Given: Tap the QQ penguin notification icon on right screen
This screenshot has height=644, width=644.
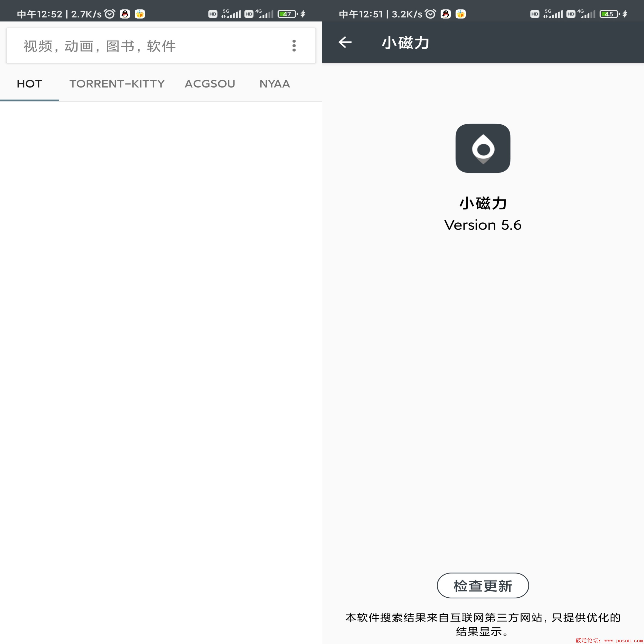Looking at the screenshot, I should point(446,14).
